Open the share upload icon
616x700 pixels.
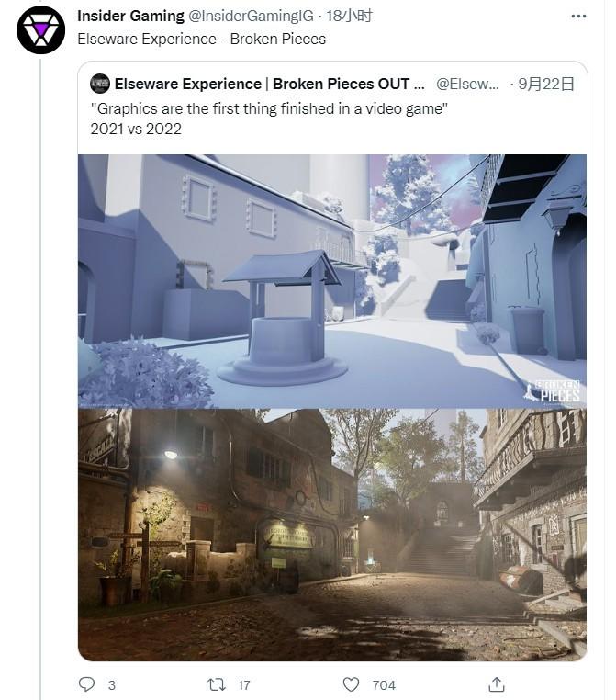[x=496, y=684]
